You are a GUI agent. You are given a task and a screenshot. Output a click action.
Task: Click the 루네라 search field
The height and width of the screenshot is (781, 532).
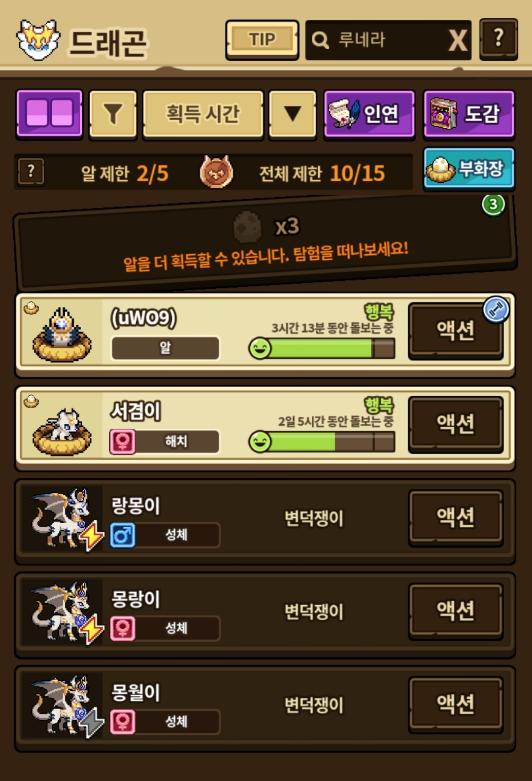tap(377, 40)
